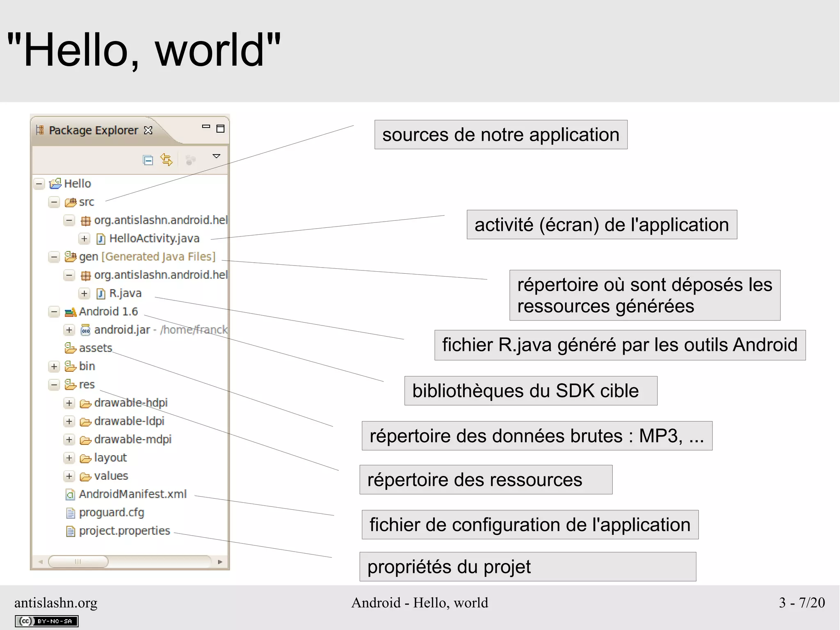Collapse the src folder node
Viewport: 840px width, 630px height.
(54, 202)
